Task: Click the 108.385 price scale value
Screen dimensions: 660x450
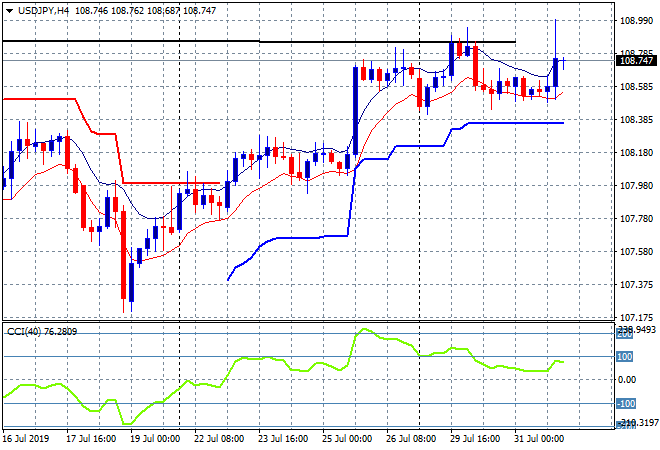Action: [x=636, y=120]
